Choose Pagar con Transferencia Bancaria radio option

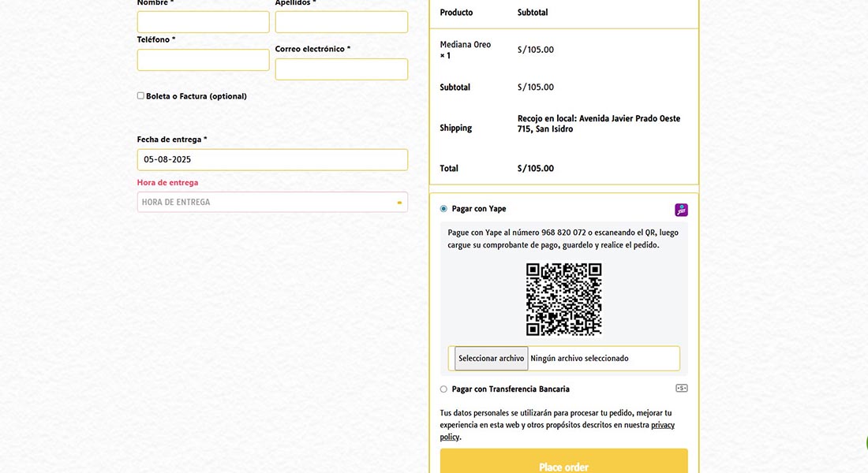point(443,389)
